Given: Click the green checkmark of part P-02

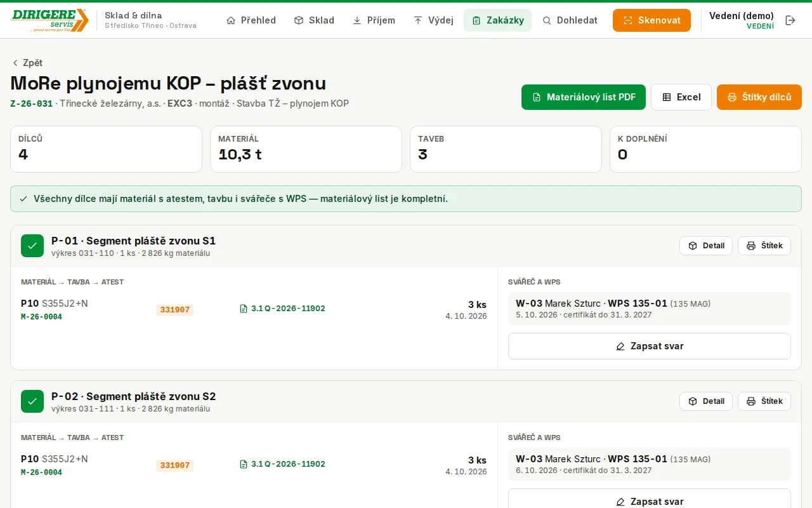Looking at the screenshot, I should [x=32, y=401].
